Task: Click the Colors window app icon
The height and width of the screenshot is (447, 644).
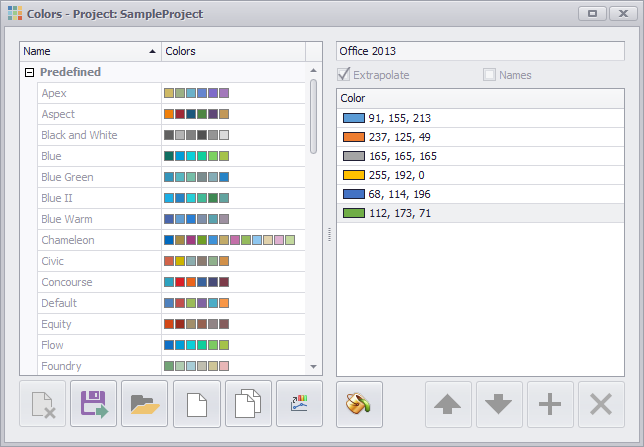Action: tap(15, 13)
